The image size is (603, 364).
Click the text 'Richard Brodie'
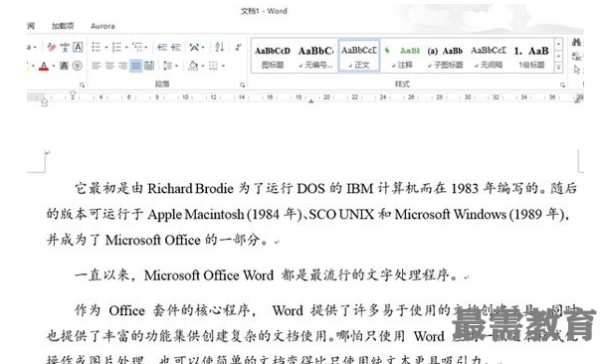pyautogui.click(x=190, y=188)
